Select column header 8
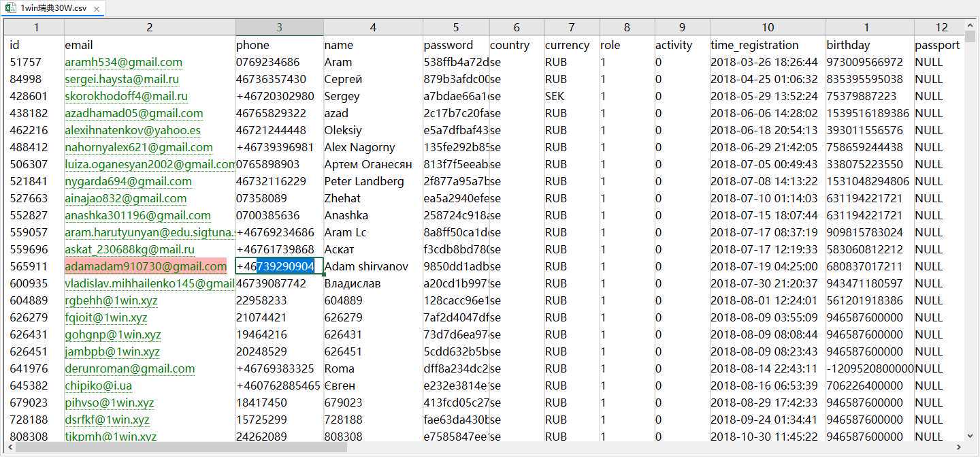The image size is (980, 457). coord(627,27)
